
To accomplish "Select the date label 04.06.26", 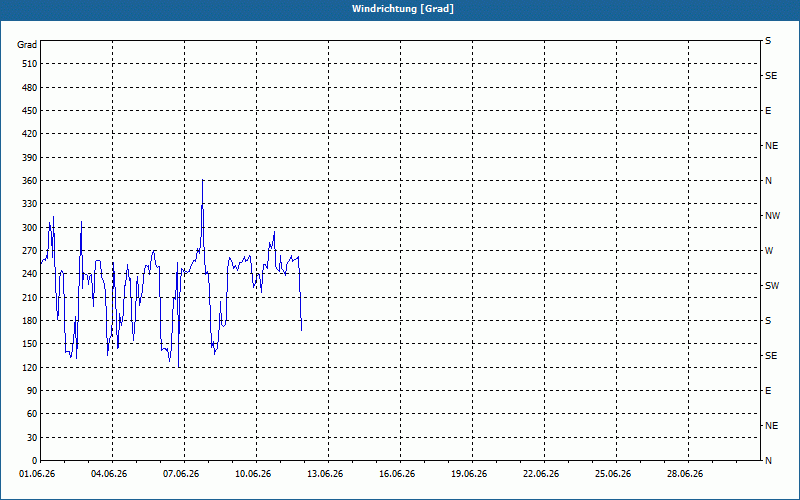I will pyautogui.click(x=109, y=474).
